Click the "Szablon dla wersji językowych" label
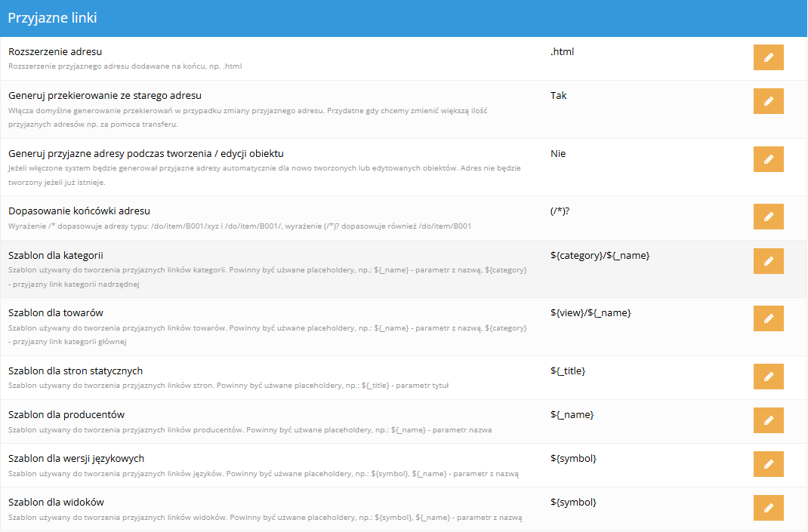808x532 pixels. point(76,458)
